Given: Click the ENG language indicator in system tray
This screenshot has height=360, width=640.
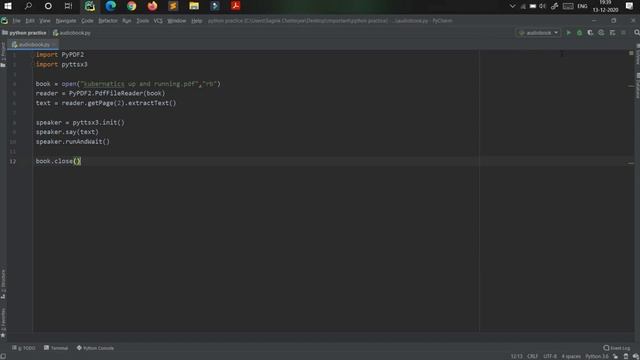Looking at the screenshot, I should point(582,6).
